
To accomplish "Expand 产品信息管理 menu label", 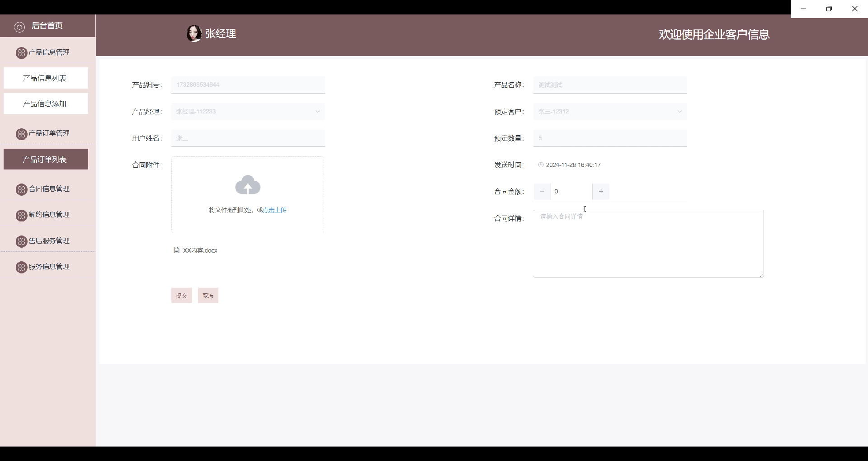I will click(x=49, y=52).
